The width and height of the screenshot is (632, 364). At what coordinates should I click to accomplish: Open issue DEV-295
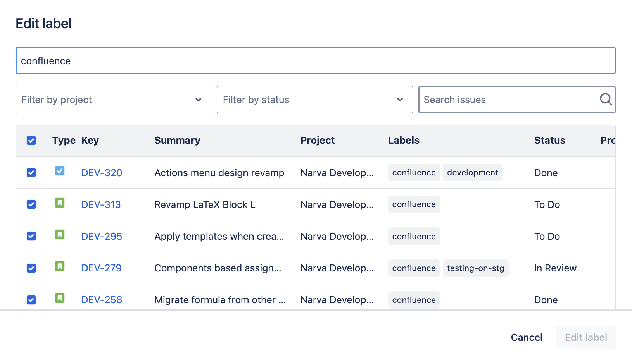[101, 236]
